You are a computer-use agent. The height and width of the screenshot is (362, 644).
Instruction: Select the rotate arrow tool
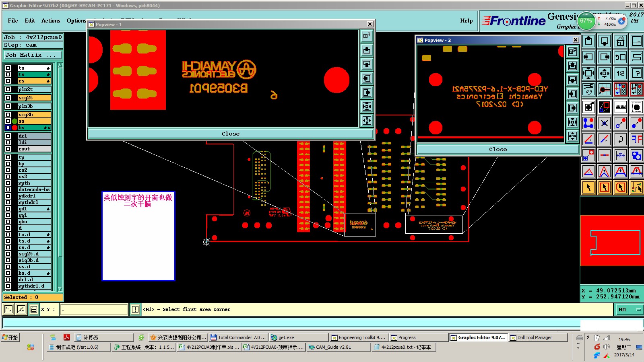[x=620, y=139]
